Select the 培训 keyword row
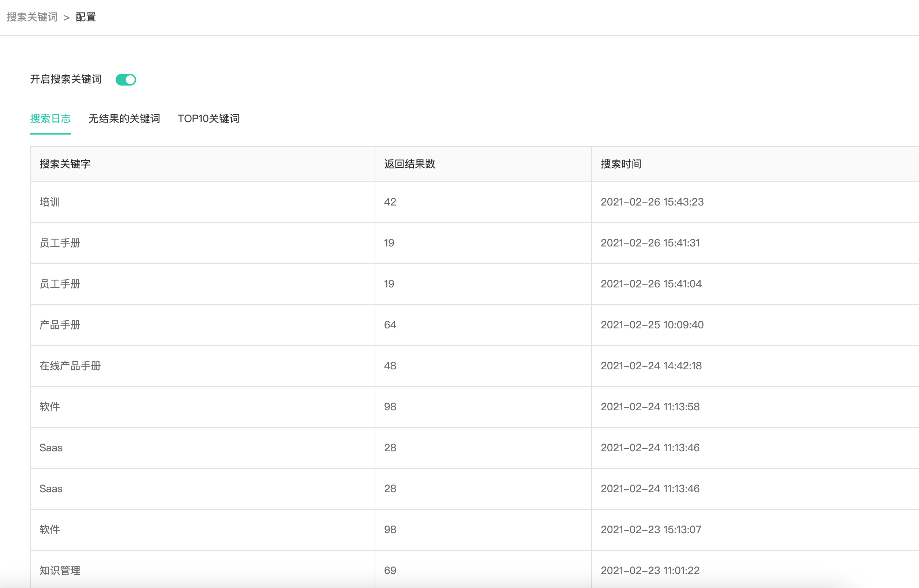 pos(50,202)
